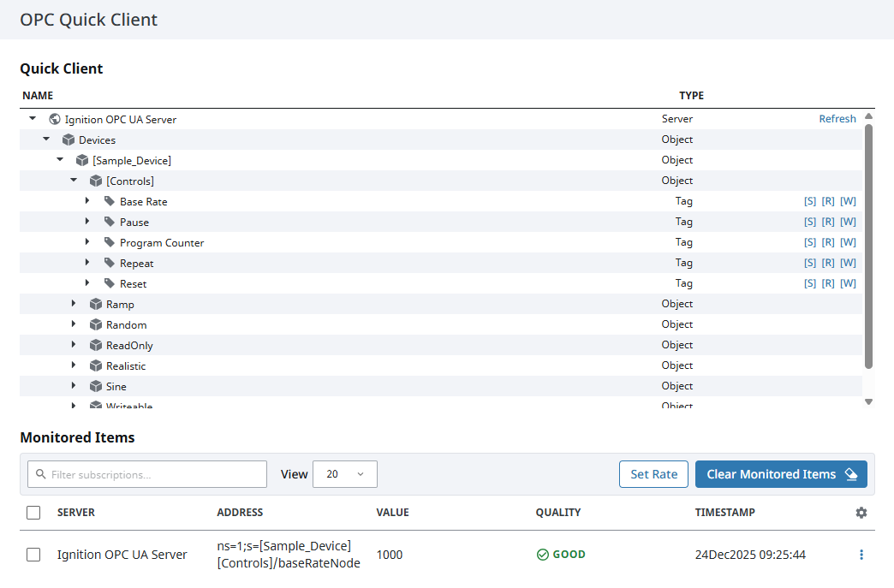
Task: Expand the Pause tag node
Action: (x=87, y=222)
